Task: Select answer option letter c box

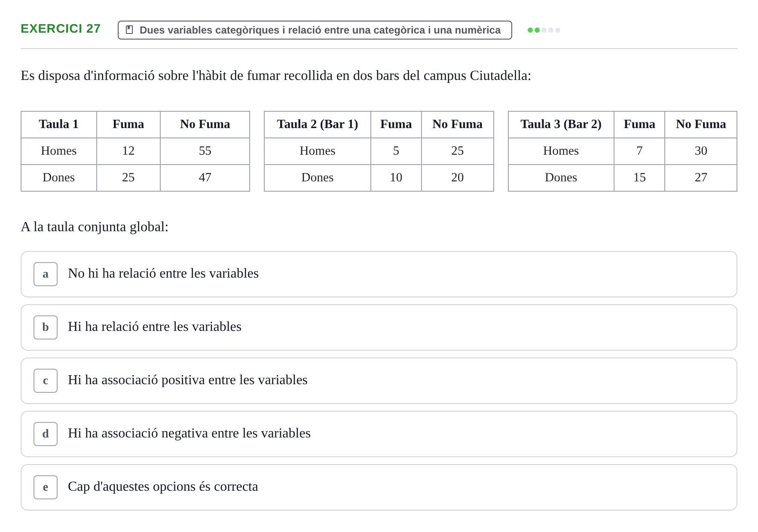Action: (x=46, y=381)
